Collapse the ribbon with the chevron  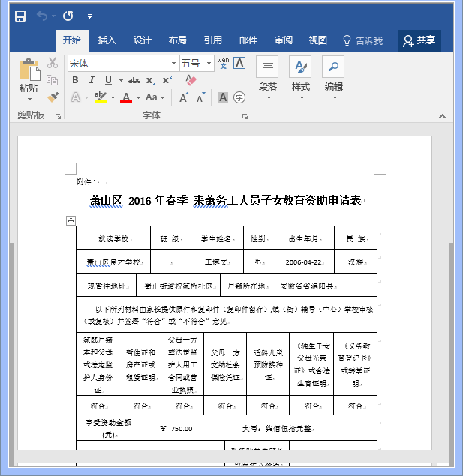pyautogui.click(x=442, y=116)
